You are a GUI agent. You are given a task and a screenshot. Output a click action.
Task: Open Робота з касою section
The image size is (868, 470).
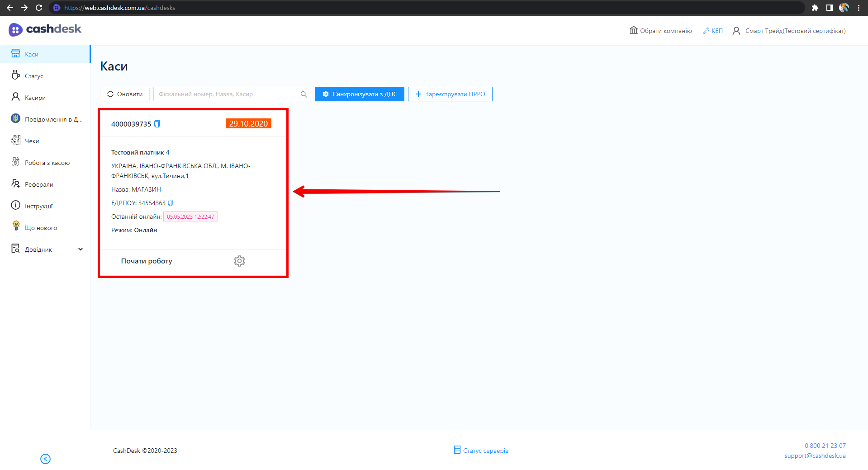(x=47, y=163)
